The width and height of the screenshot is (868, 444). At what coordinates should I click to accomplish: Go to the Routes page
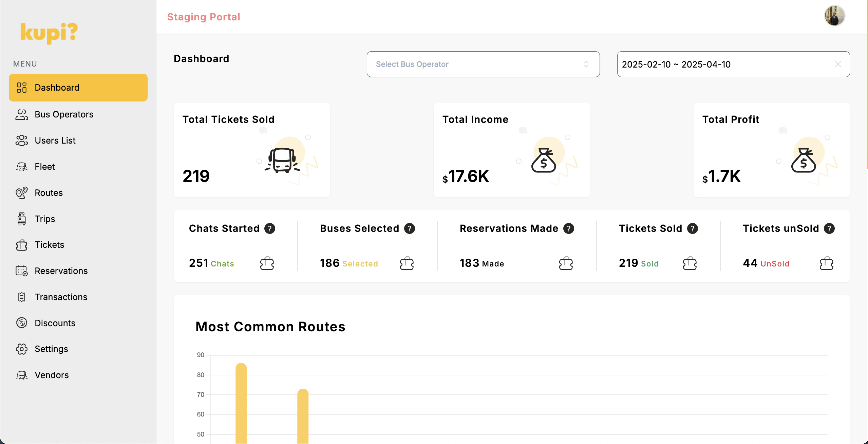click(49, 193)
